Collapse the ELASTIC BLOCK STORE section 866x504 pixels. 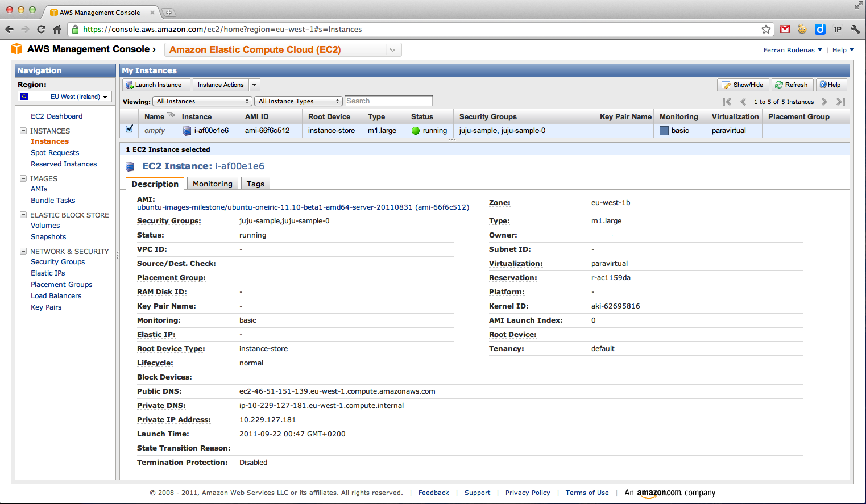[x=23, y=215]
